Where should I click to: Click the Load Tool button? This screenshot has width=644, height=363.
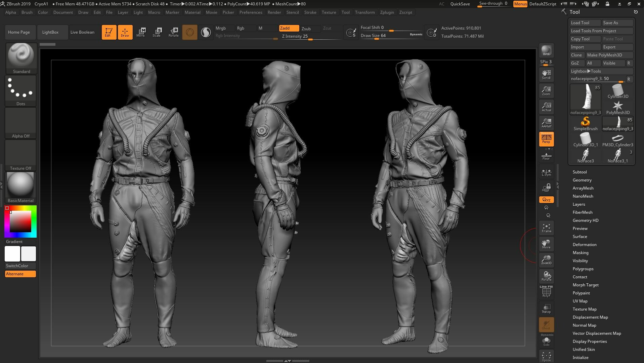click(585, 23)
